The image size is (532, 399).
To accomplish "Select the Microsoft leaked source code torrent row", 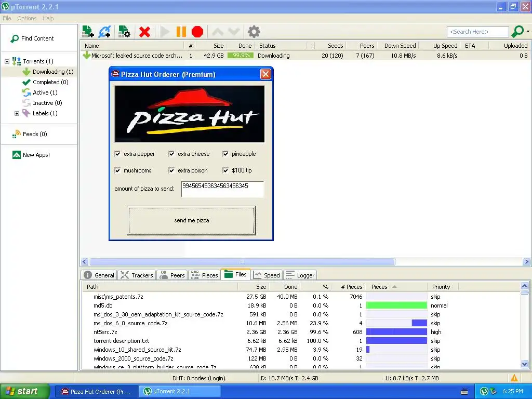I will point(305,56).
